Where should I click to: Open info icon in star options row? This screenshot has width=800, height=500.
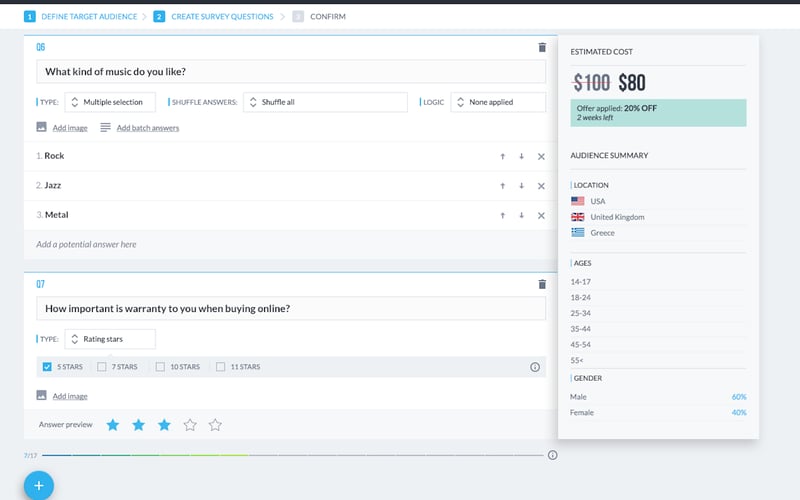coord(535,367)
